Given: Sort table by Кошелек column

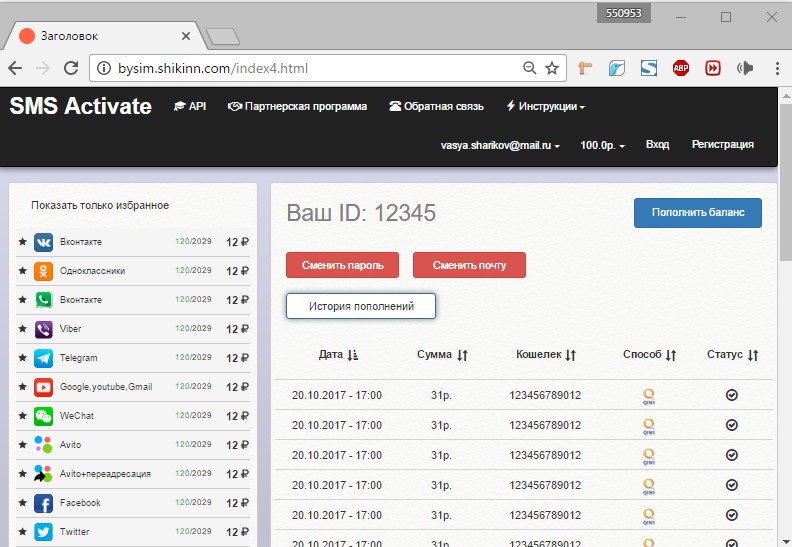Looking at the screenshot, I should (546, 355).
